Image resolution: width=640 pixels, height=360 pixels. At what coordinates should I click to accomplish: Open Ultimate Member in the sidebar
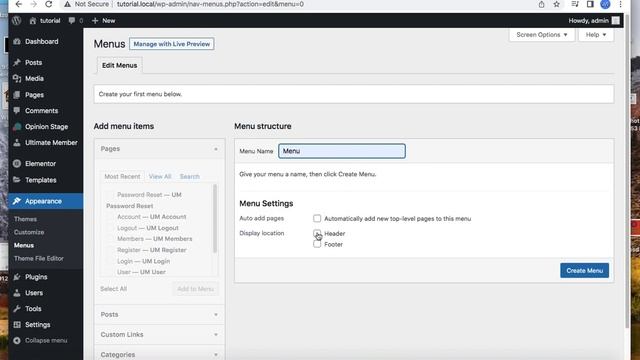click(x=51, y=142)
